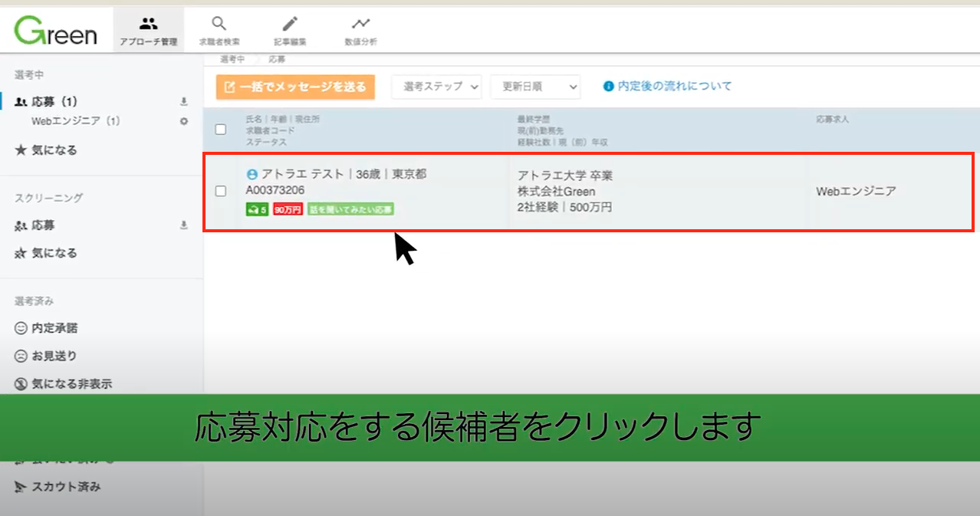This screenshot has height=516, width=980.
Task: Click the candidate code A00373206
Action: tap(275, 189)
